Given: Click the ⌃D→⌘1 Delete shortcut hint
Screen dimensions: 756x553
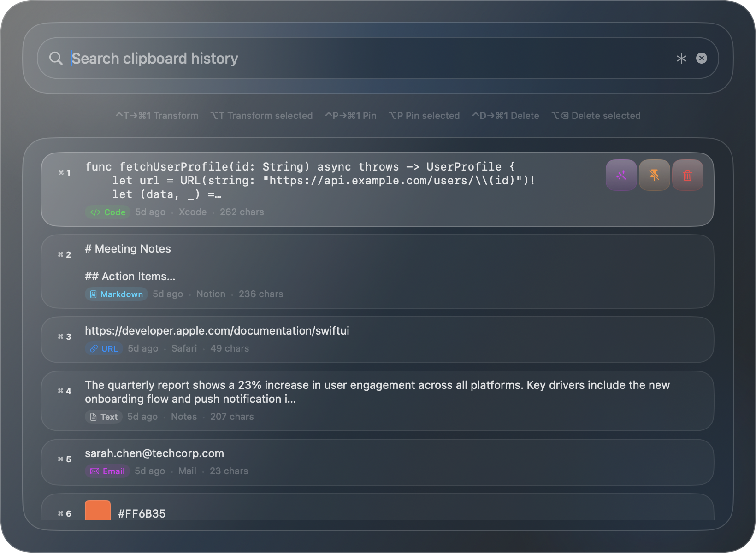Looking at the screenshot, I should coord(506,116).
